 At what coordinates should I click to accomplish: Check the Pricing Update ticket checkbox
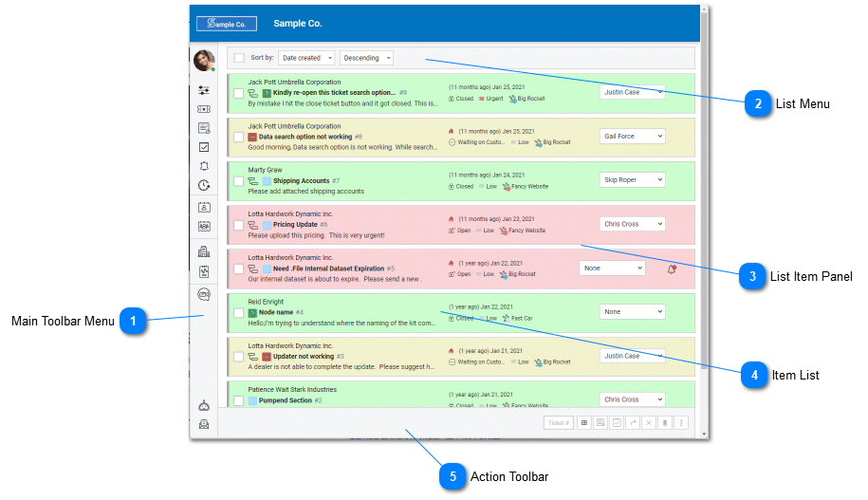pyautogui.click(x=239, y=225)
